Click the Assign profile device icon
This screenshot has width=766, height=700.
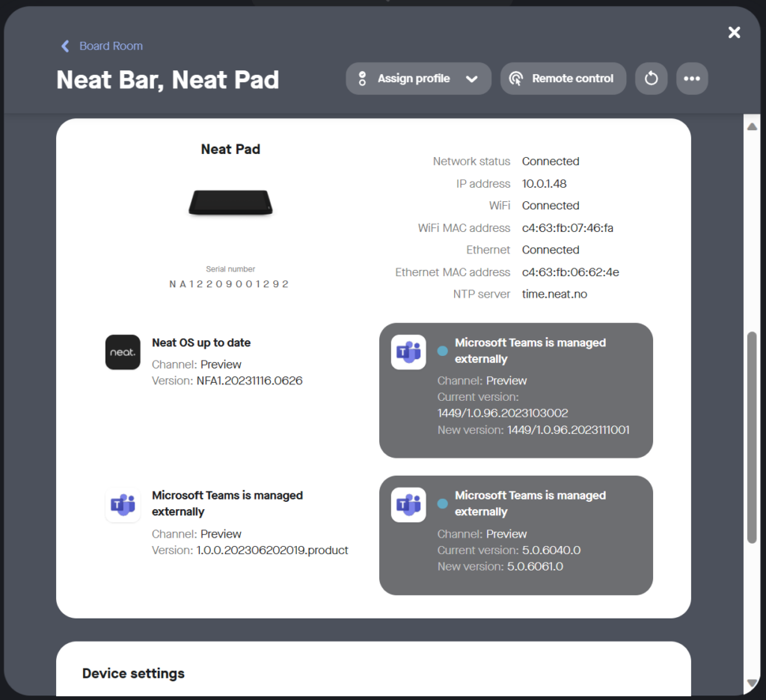coord(362,79)
